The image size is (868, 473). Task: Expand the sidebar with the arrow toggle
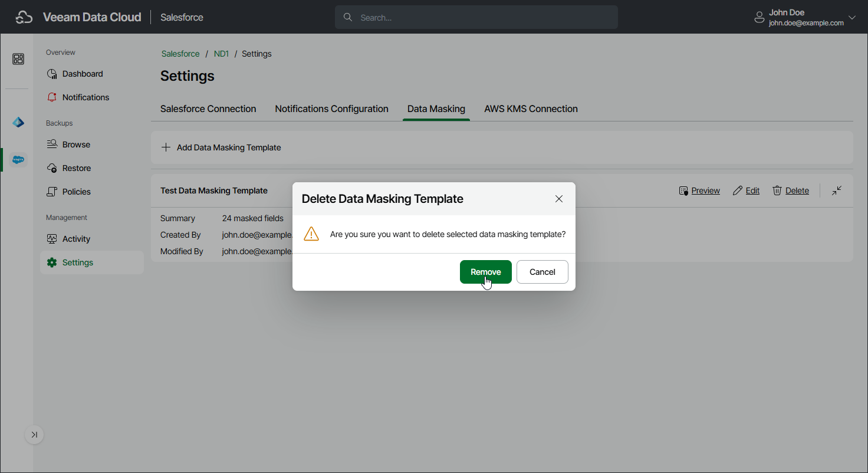click(x=34, y=435)
